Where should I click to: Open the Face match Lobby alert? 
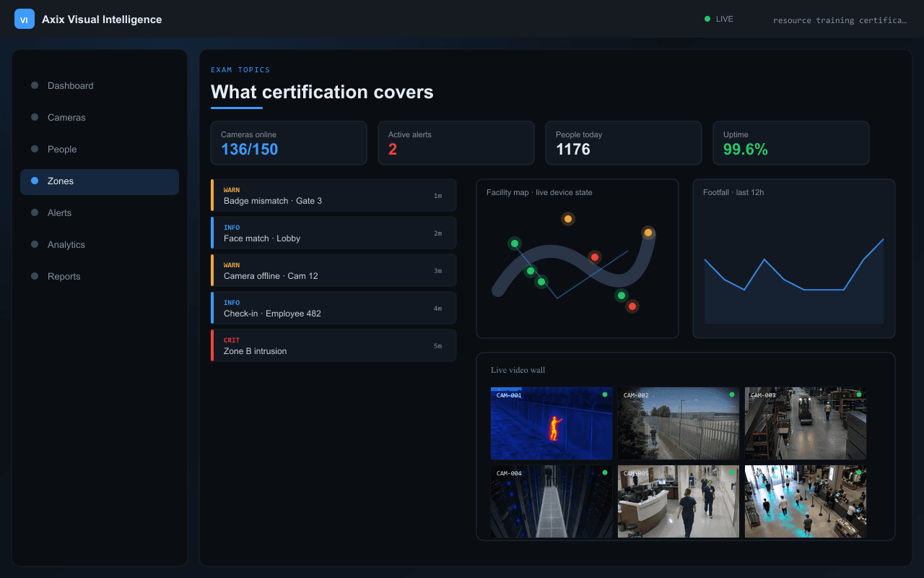[x=334, y=233]
